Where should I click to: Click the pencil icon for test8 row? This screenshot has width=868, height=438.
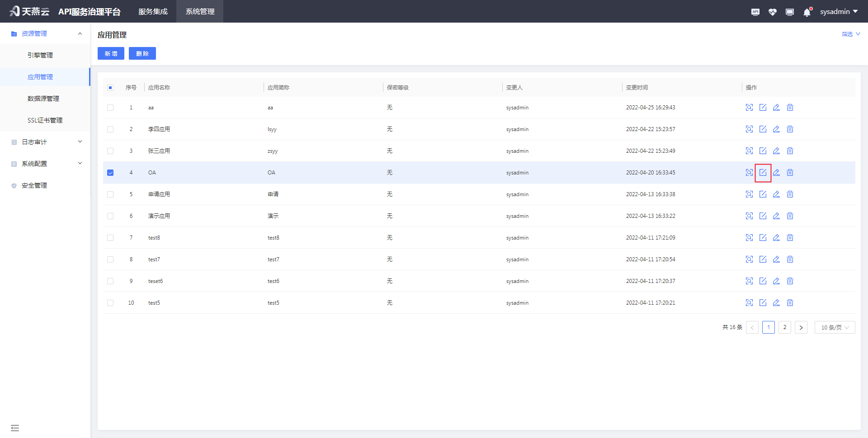[x=776, y=238]
